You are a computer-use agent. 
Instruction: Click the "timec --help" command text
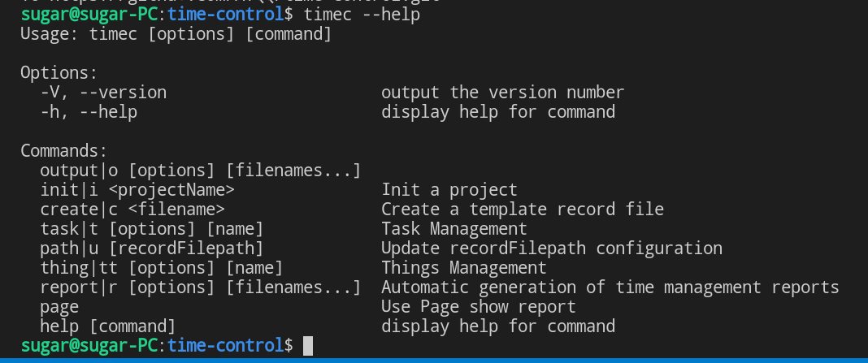(362, 15)
